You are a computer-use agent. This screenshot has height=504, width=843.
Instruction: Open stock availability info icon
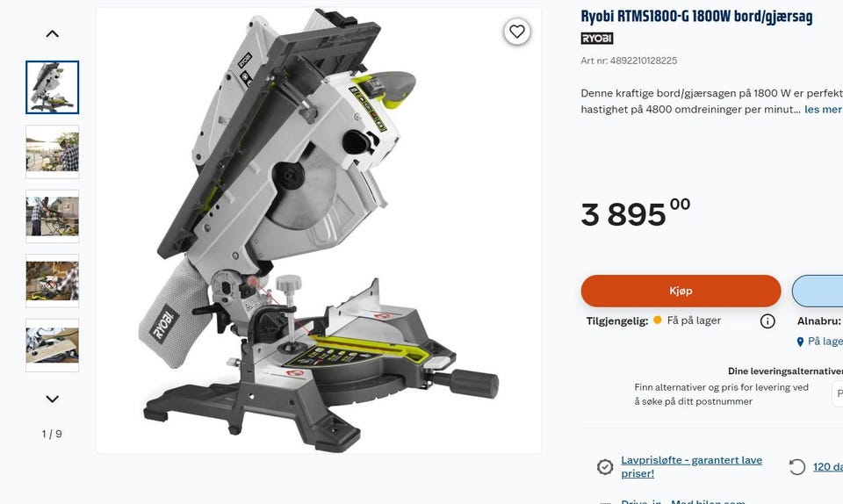[767, 321]
